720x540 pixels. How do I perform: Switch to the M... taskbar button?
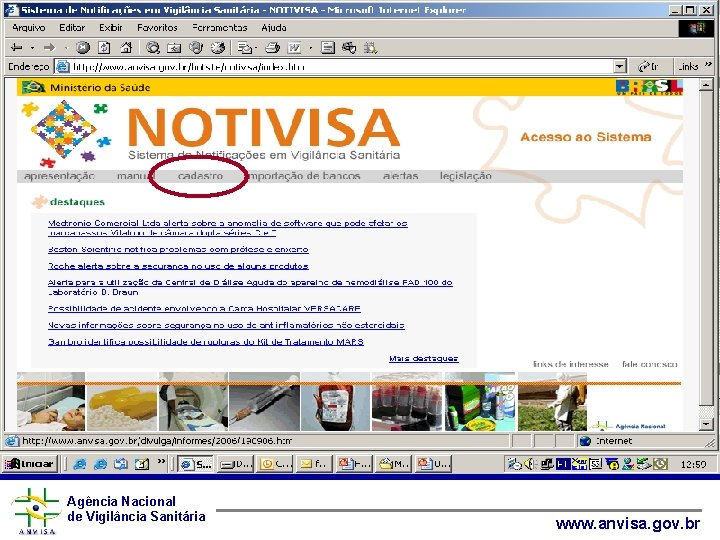tap(394, 464)
